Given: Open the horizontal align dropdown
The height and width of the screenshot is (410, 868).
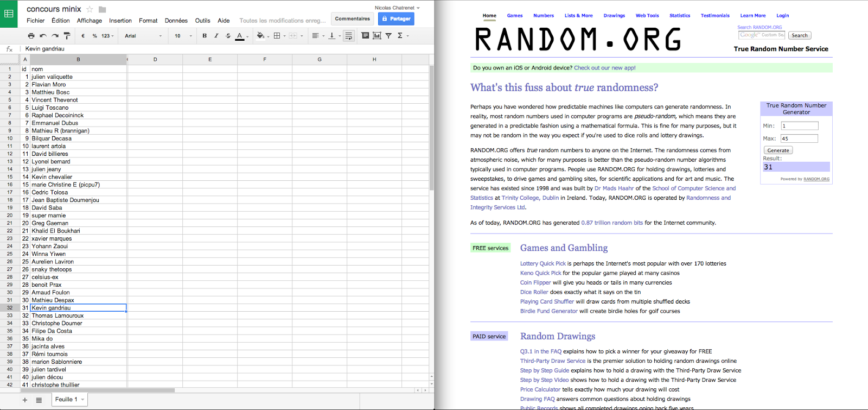Looking at the screenshot, I should 317,36.
